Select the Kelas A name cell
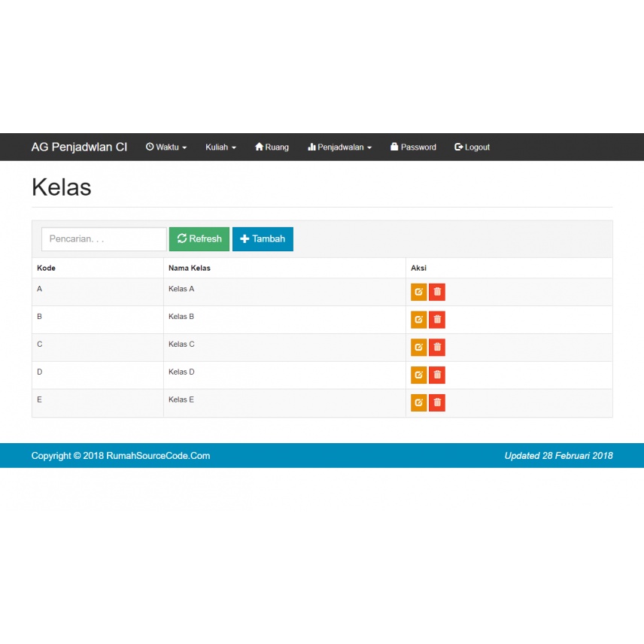 pos(284,292)
